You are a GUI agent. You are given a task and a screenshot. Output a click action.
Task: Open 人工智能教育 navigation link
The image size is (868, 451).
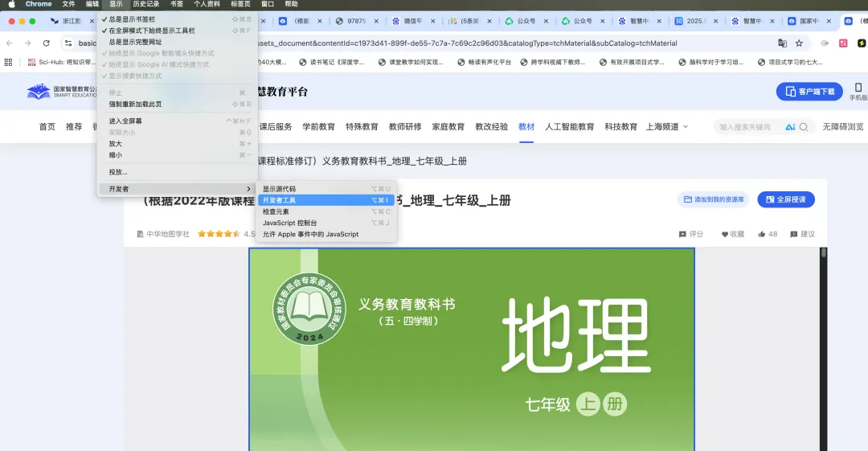click(570, 127)
